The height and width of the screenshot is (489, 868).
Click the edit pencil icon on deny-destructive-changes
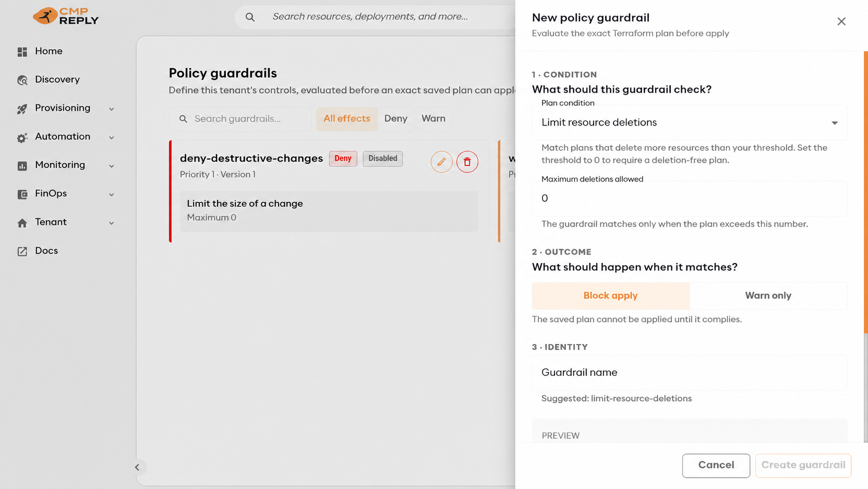441,162
